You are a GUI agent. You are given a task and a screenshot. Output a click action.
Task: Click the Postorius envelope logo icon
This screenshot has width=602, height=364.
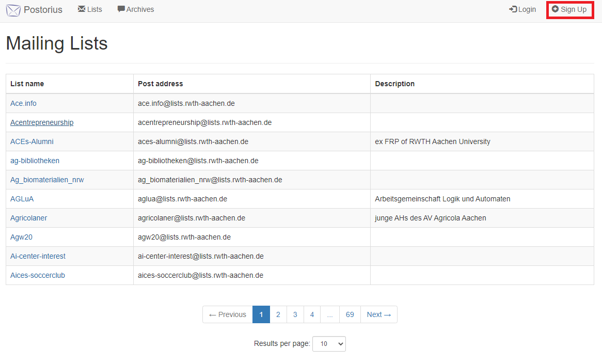[13, 10]
